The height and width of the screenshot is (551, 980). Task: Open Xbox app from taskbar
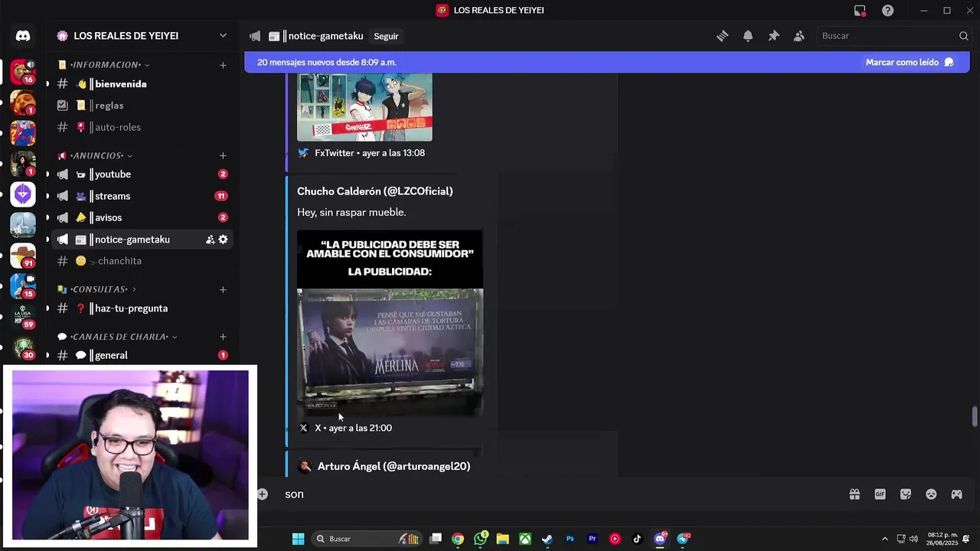click(525, 539)
